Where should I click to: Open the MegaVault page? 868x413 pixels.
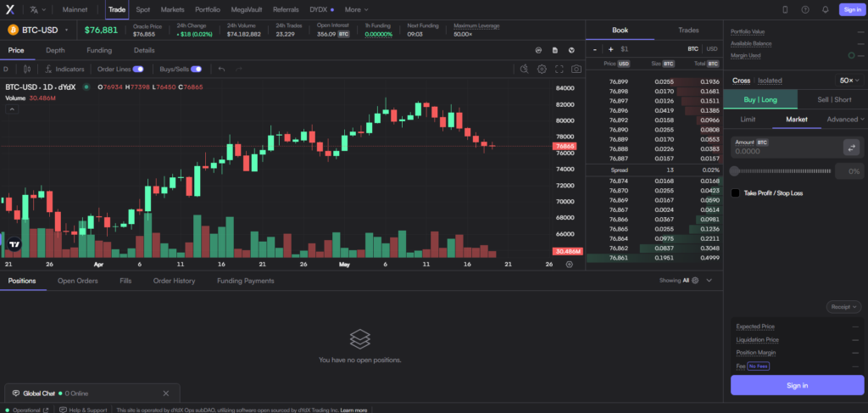tap(247, 9)
